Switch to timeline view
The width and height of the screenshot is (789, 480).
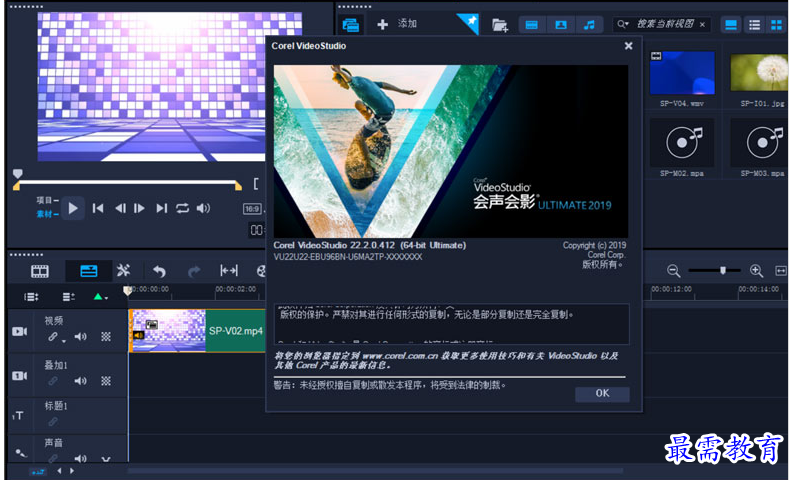pyautogui.click(x=89, y=271)
